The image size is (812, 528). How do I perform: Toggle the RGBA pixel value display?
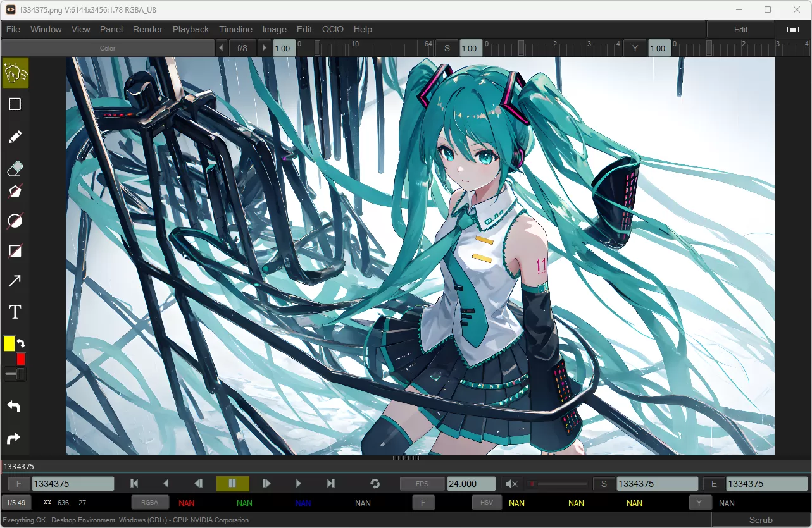(x=149, y=502)
